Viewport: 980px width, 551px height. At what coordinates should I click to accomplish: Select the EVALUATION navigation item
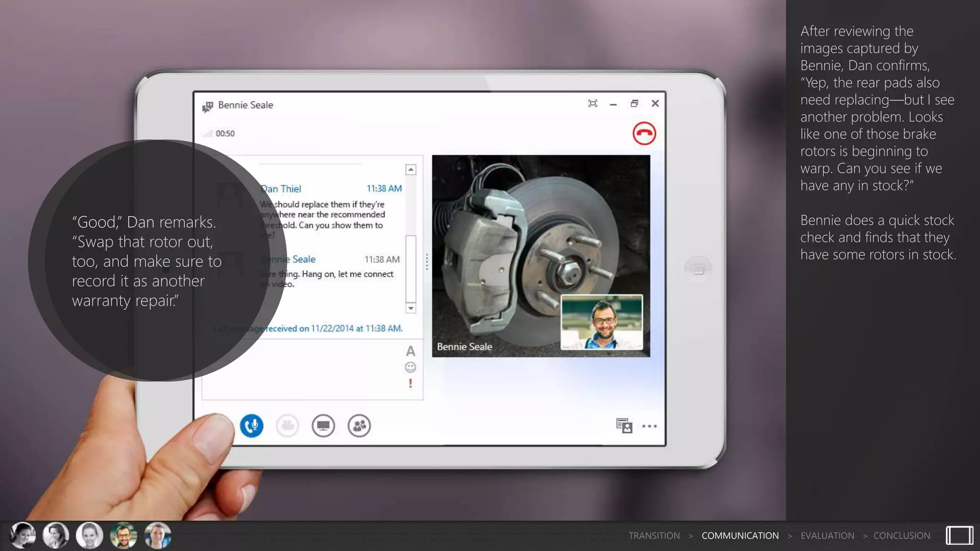827,536
